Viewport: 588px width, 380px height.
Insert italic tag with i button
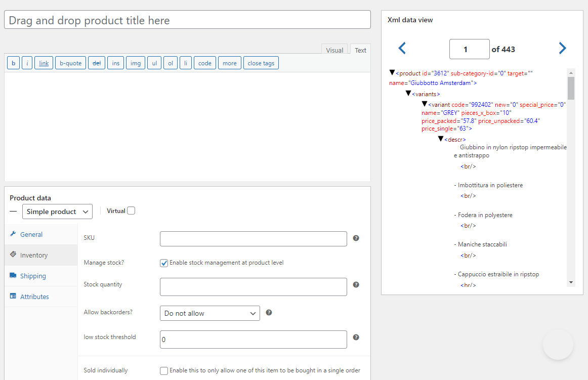(27, 63)
